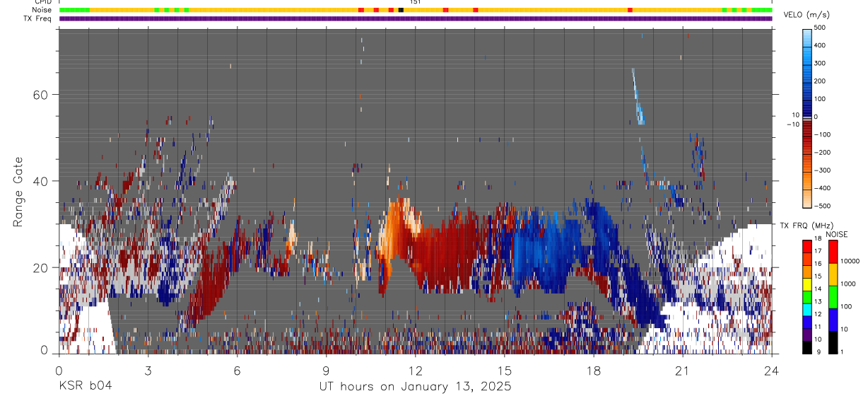Click the cyan 12–13 MHz swatch in TX FRQ legend
868x401 pixels.
tap(807, 309)
